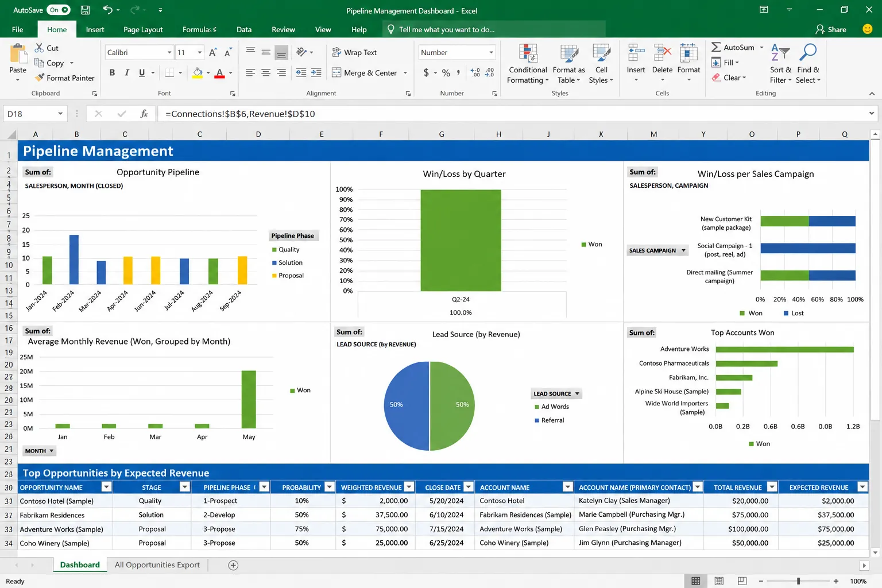Toggle Bold formatting
882x588 pixels.
pyautogui.click(x=112, y=73)
